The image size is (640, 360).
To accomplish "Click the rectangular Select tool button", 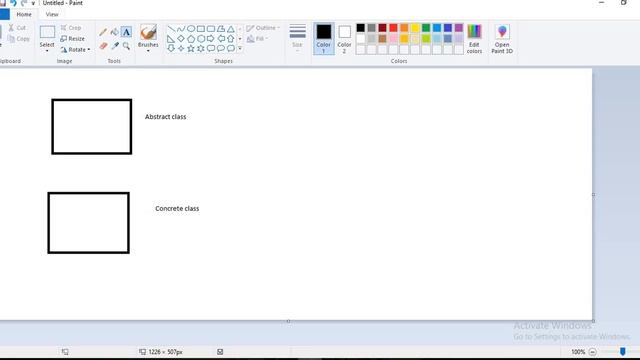I will (x=47, y=32).
